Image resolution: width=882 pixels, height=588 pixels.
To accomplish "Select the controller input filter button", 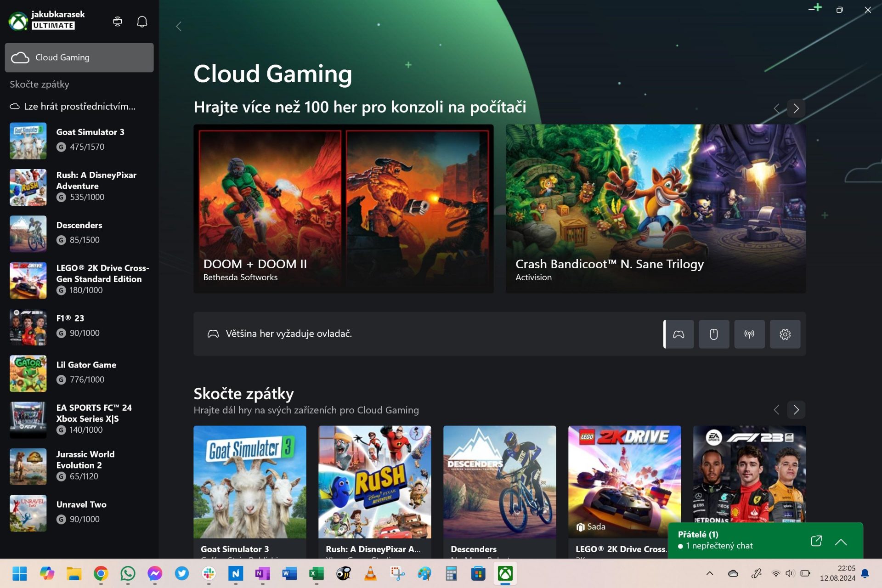I will (678, 334).
